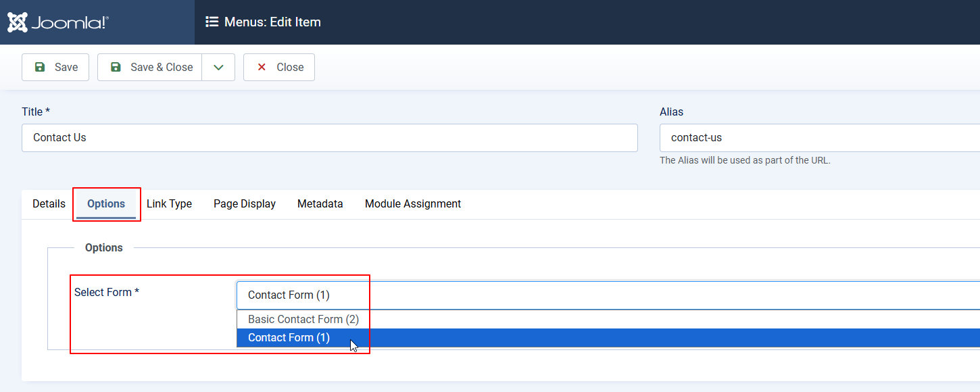Click inside the Title field showing 'Contact Us'
Screen dimensions: 980x392
coord(329,138)
